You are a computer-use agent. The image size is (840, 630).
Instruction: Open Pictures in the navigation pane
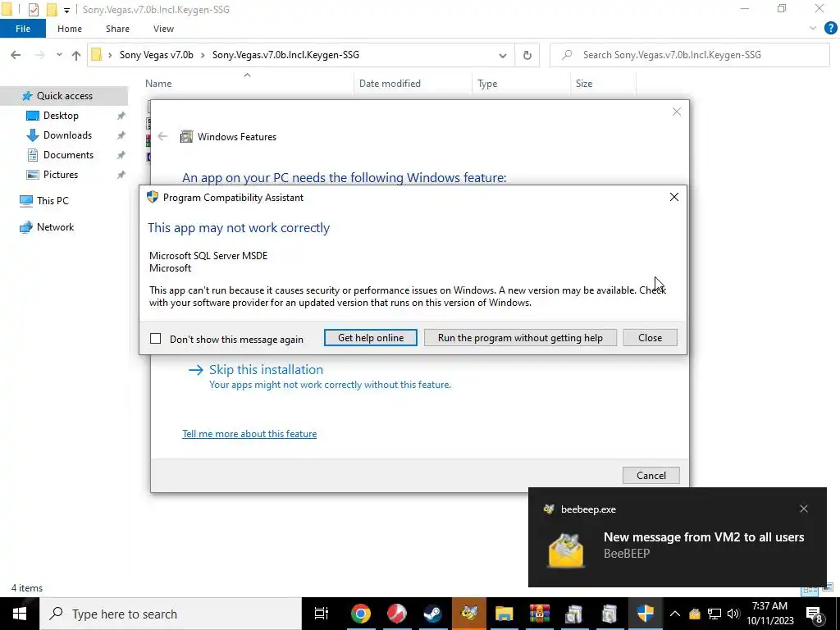pyautogui.click(x=61, y=175)
